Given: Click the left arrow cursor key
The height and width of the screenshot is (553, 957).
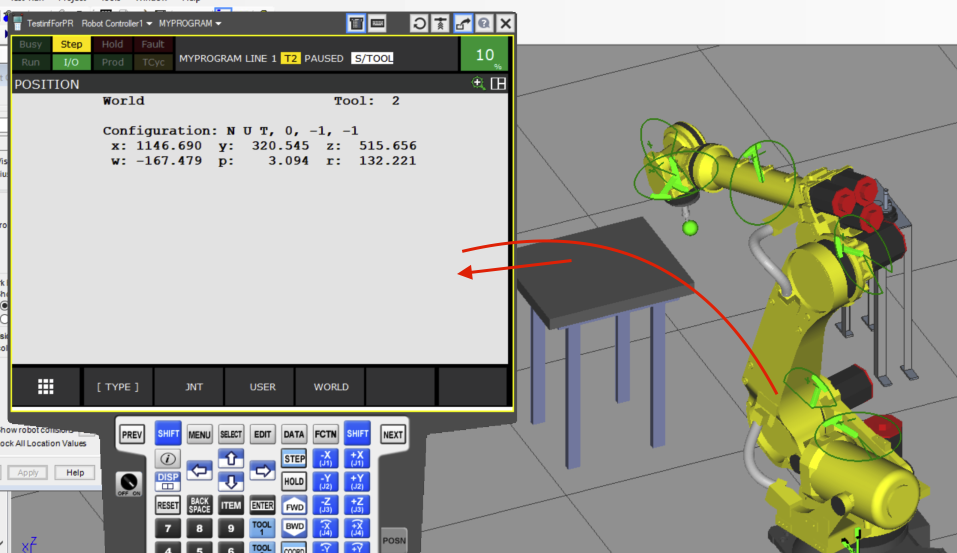Looking at the screenshot, I should 200,471.
